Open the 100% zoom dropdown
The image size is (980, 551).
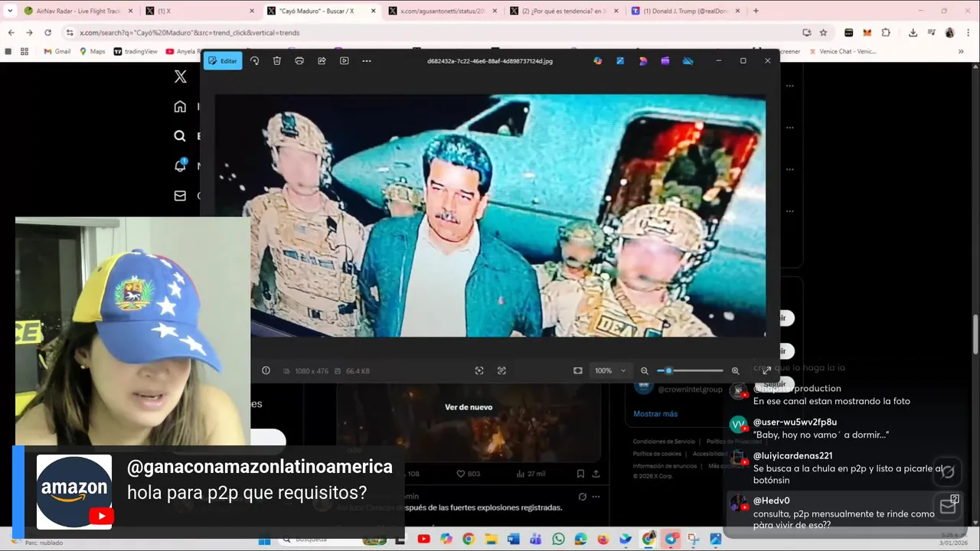[x=610, y=370]
